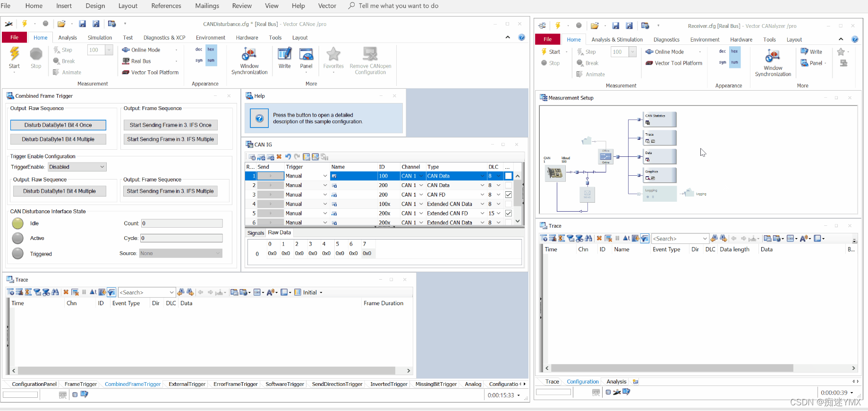868x411 pixels.
Task: Switch to Raw Data tab in CAN IG
Action: pos(279,232)
